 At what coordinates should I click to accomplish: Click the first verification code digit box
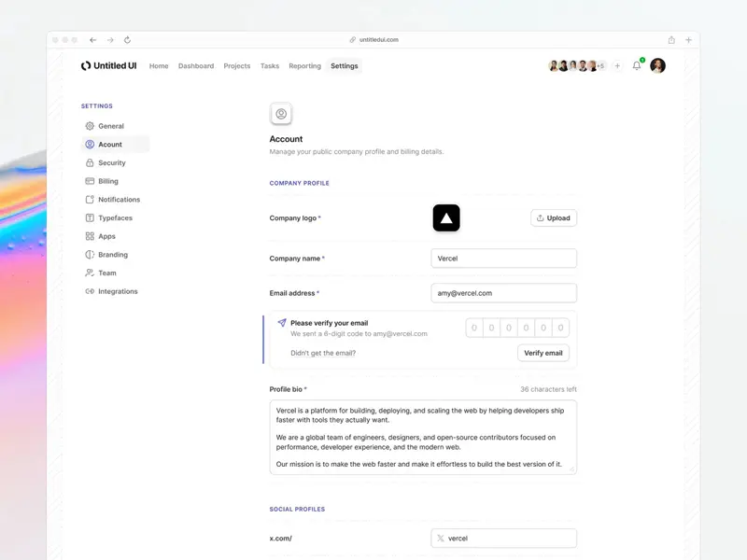tap(474, 328)
